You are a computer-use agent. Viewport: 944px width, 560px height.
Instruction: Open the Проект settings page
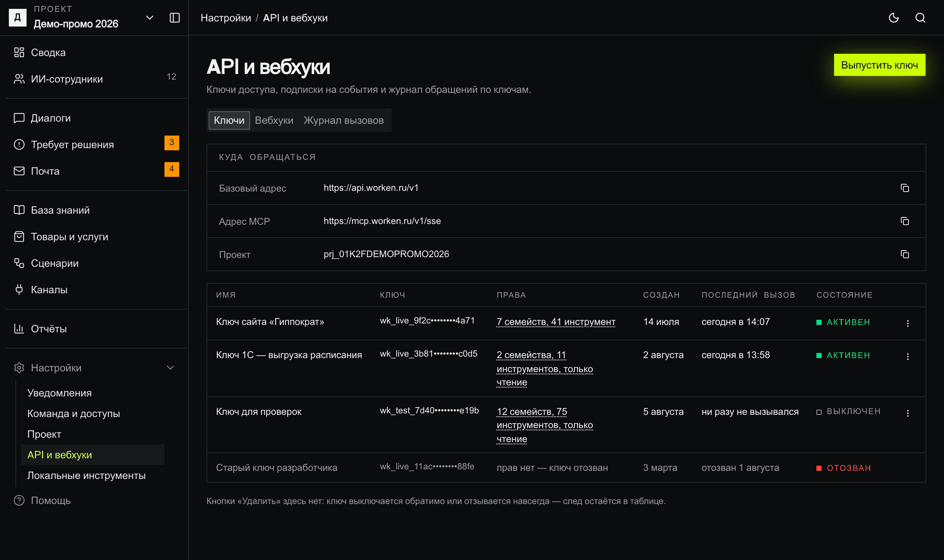pos(93,434)
